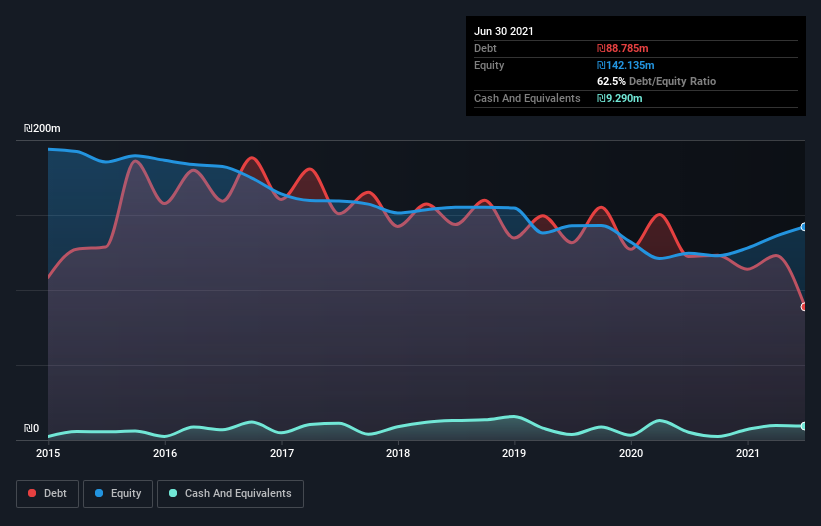Click the 2021 x-axis label

(748, 453)
